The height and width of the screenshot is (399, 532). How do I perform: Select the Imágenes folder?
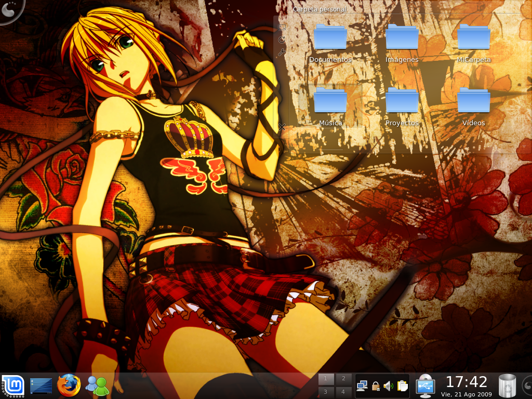[x=402, y=44]
